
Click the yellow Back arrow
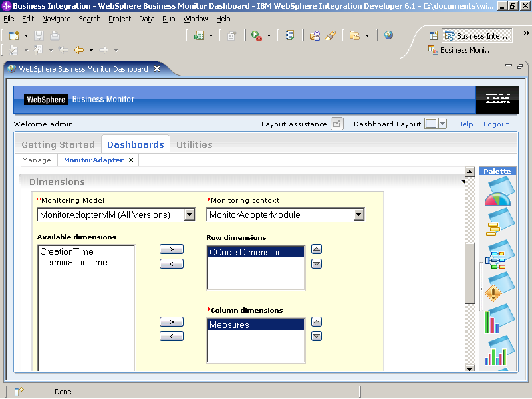click(x=79, y=51)
